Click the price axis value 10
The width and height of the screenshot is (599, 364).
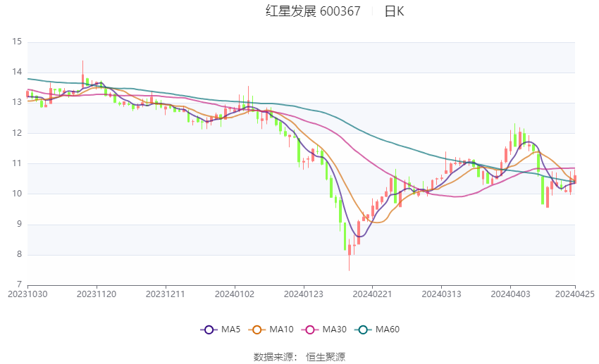[17, 194]
